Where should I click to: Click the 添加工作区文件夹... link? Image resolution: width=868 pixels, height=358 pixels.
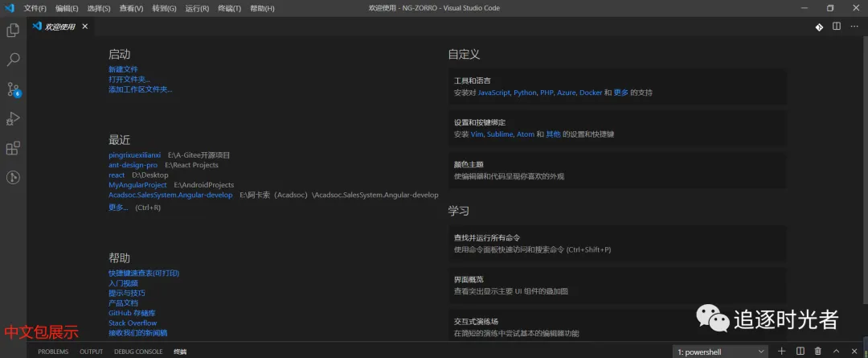point(141,89)
